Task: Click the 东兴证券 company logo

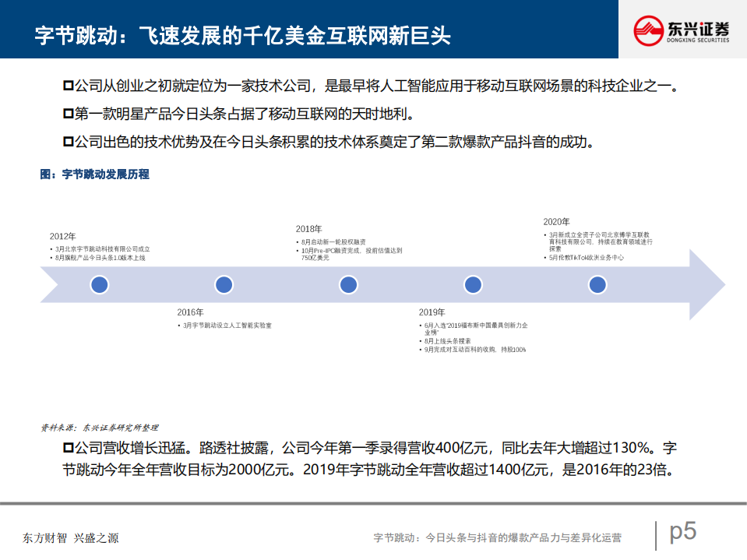Action: [x=684, y=28]
